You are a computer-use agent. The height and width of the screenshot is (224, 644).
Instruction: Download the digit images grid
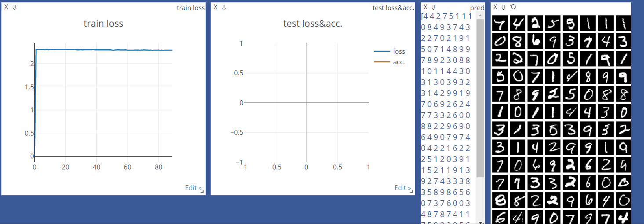[503, 7]
